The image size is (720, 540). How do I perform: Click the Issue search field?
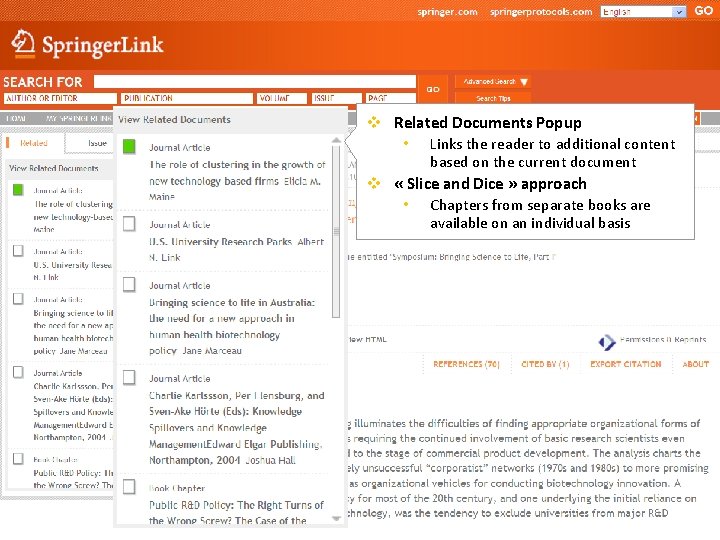point(337,98)
